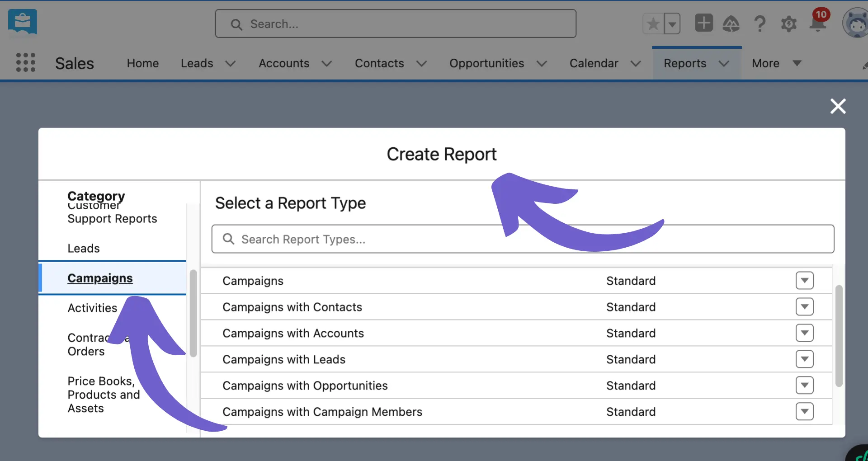
Task: Expand the favorites list dropdown arrow
Action: pos(672,24)
